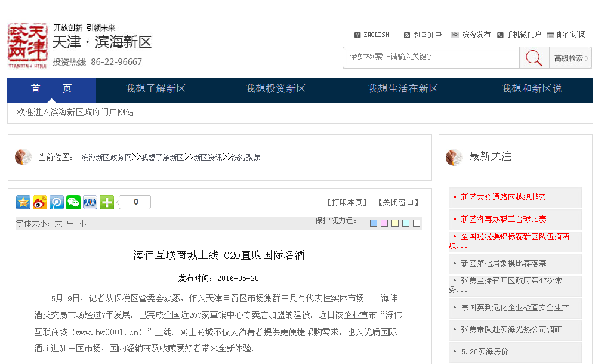Click the 邮件订阅 link text
The width and height of the screenshot is (595, 364).
point(571,35)
